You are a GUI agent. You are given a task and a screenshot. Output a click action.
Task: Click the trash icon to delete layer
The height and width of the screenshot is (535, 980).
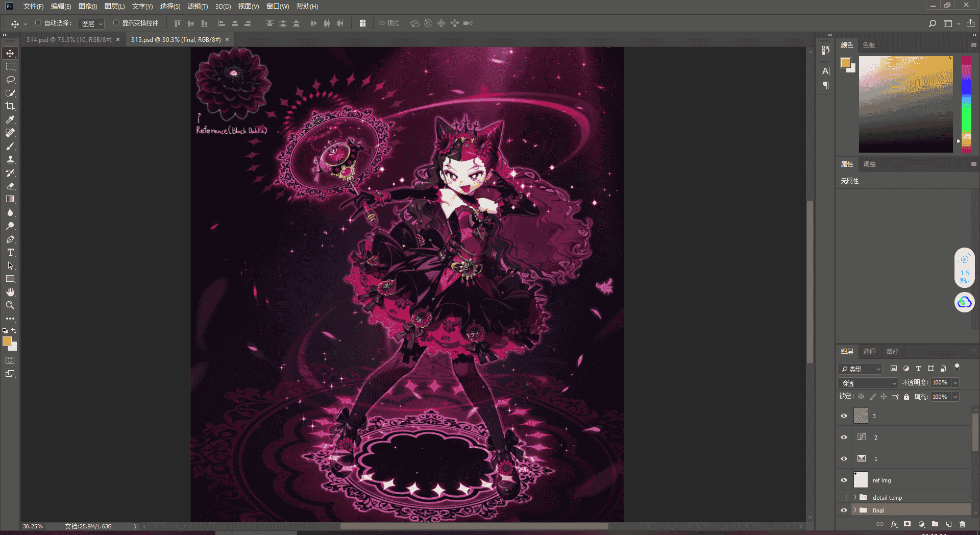pyautogui.click(x=962, y=524)
